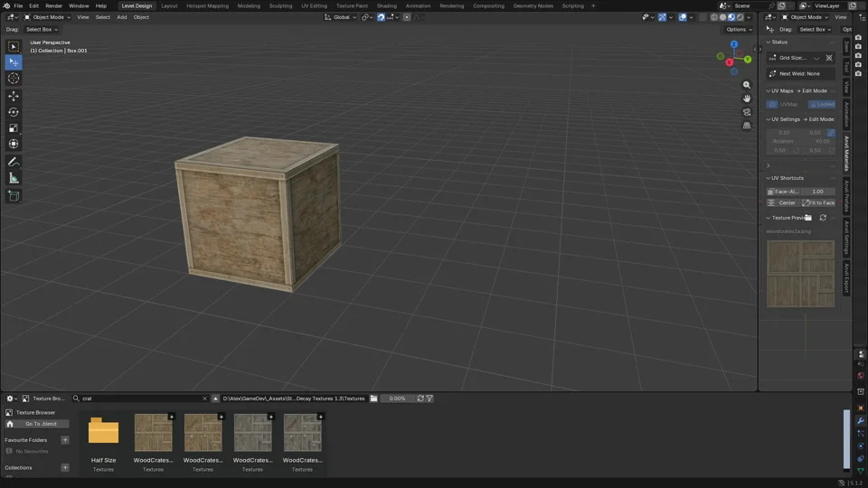Screen dimensions: 868x488
Task: Refresh the texture preview
Action: (823, 218)
